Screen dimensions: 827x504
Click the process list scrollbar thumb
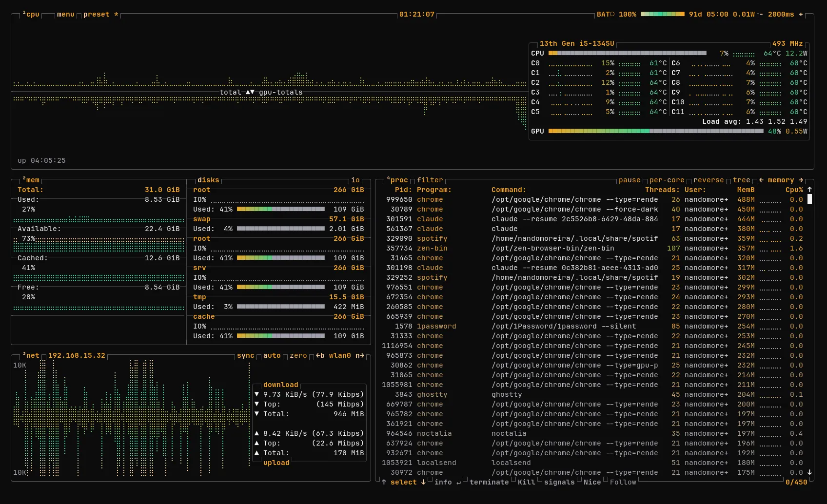click(809, 199)
